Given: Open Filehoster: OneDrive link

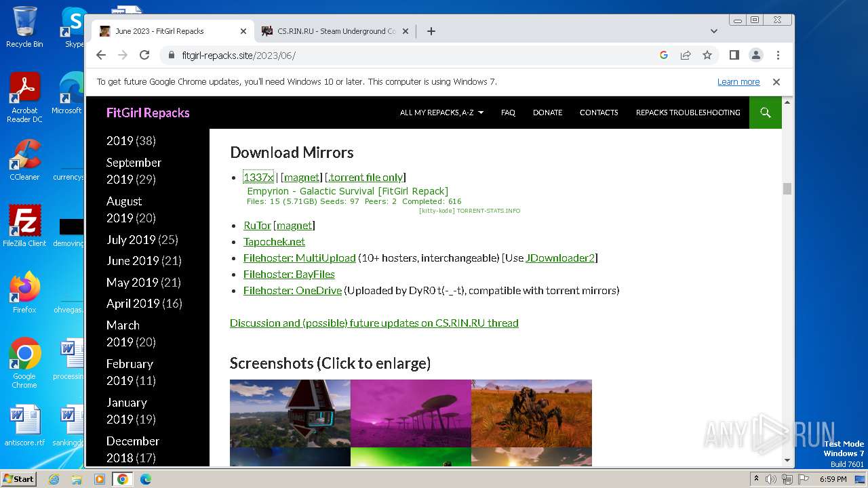Looking at the screenshot, I should pyautogui.click(x=292, y=290).
